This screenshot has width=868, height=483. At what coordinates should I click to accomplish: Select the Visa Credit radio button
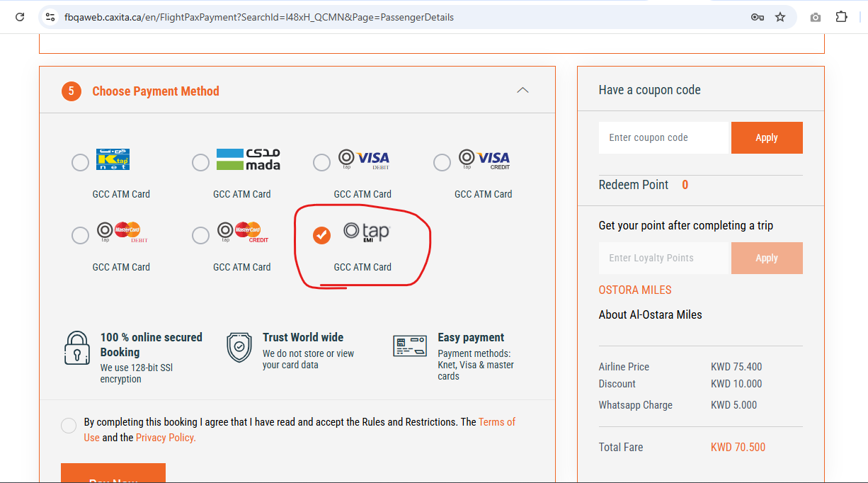(x=442, y=163)
